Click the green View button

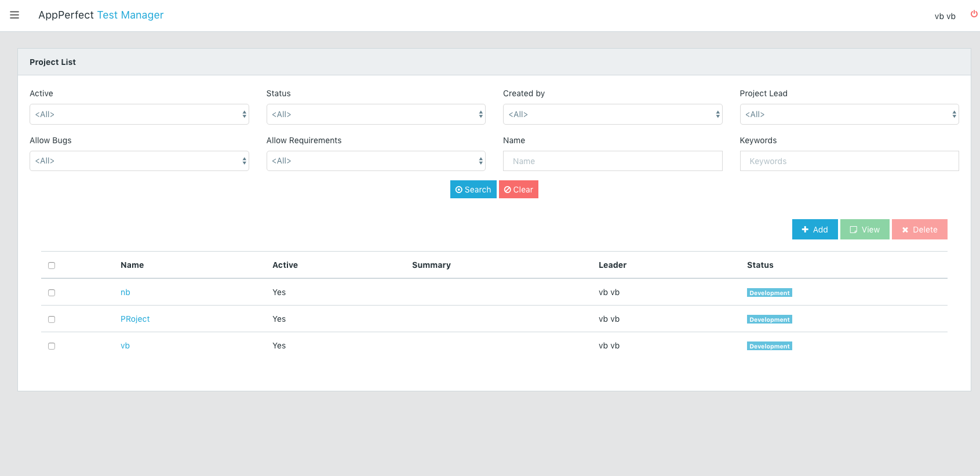point(865,230)
